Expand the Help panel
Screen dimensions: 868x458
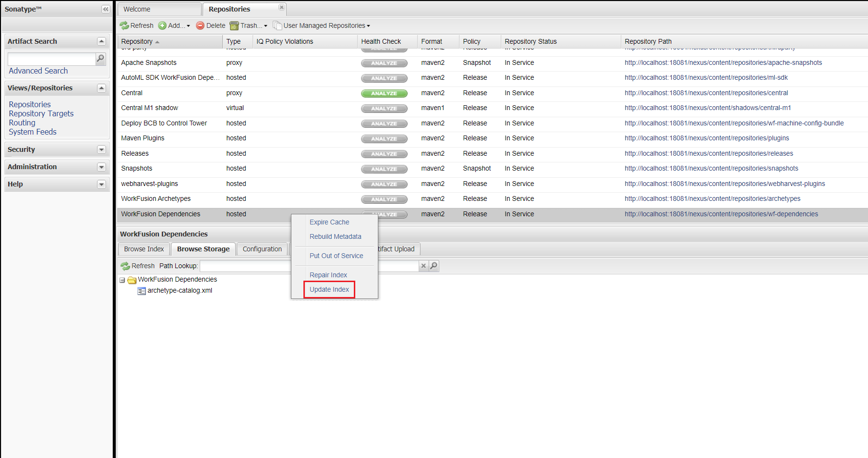pos(101,184)
